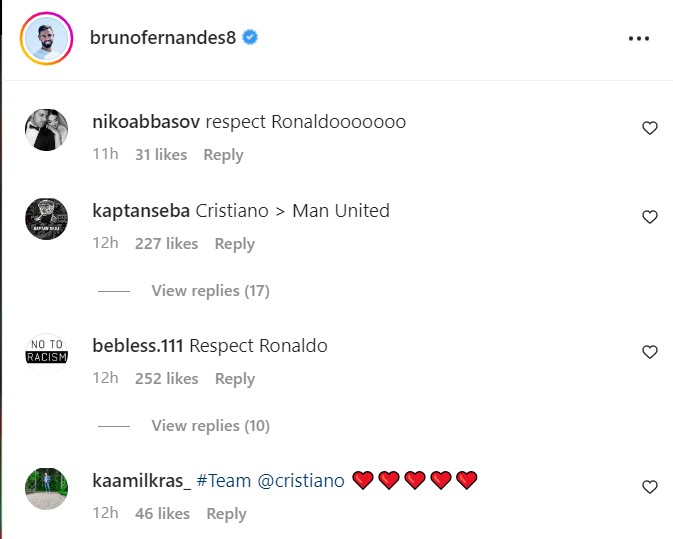Reply to kaamilkras_ comment
673x539 pixels.
pos(226,514)
